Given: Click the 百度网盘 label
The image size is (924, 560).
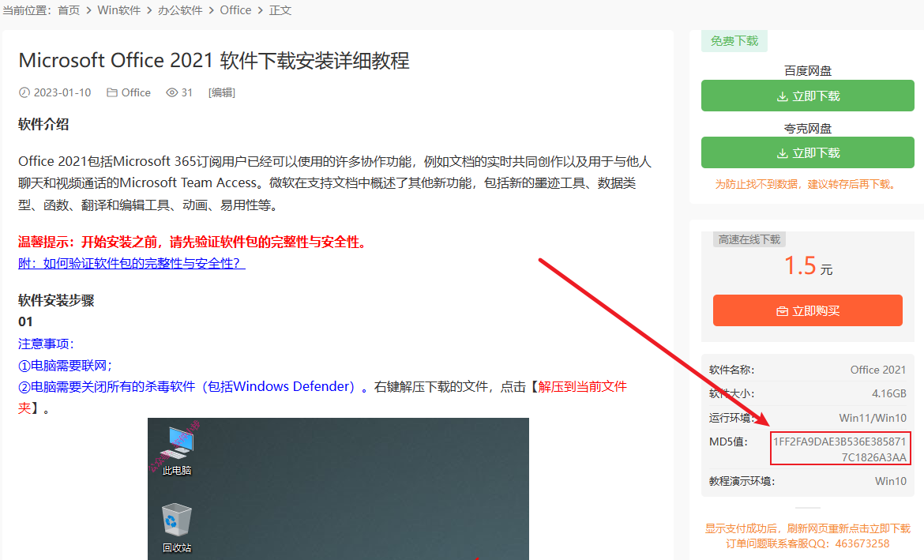Looking at the screenshot, I should pos(808,71).
